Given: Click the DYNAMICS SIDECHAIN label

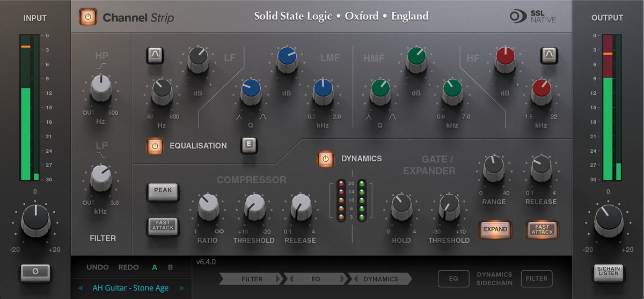Looking at the screenshot, I should click(494, 278).
